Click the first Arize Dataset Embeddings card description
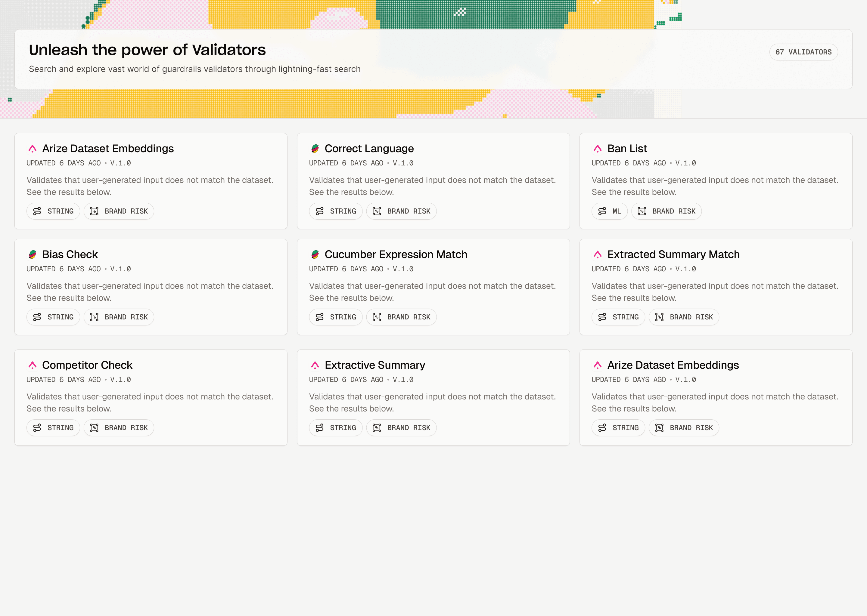Screen dimensions: 867x616 point(150,186)
